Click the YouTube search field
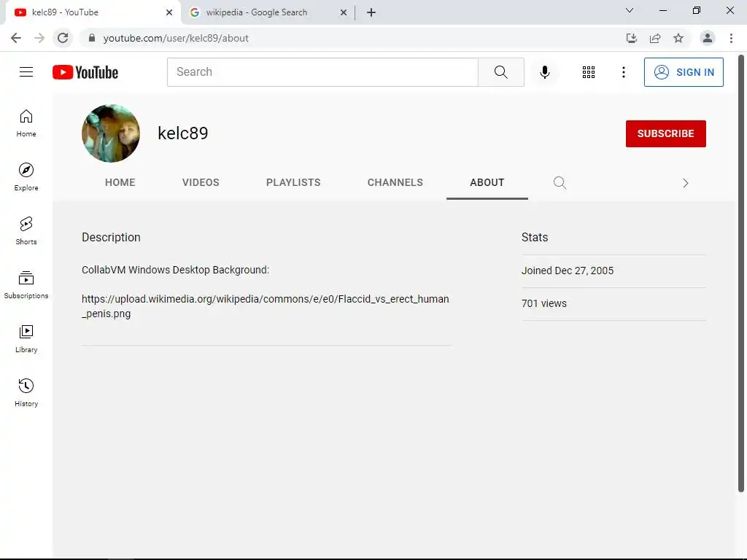 pyautogui.click(x=322, y=72)
